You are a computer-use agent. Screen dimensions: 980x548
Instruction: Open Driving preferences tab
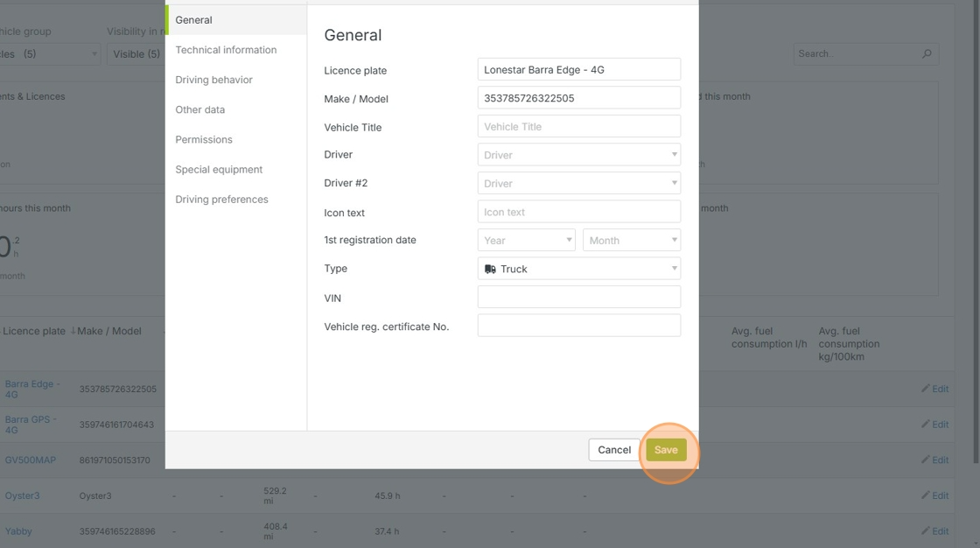(235, 200)
